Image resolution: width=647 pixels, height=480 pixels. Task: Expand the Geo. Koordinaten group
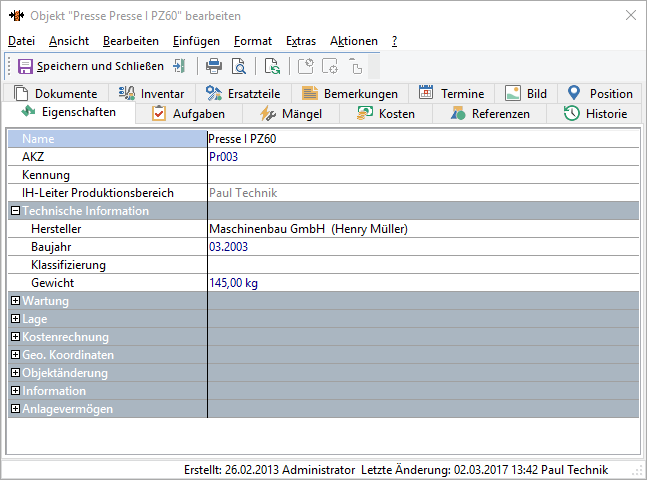15,355
